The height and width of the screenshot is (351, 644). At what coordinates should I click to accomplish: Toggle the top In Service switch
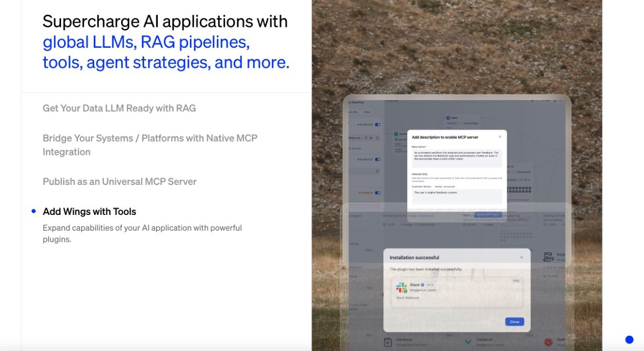[x=377, y=125]
